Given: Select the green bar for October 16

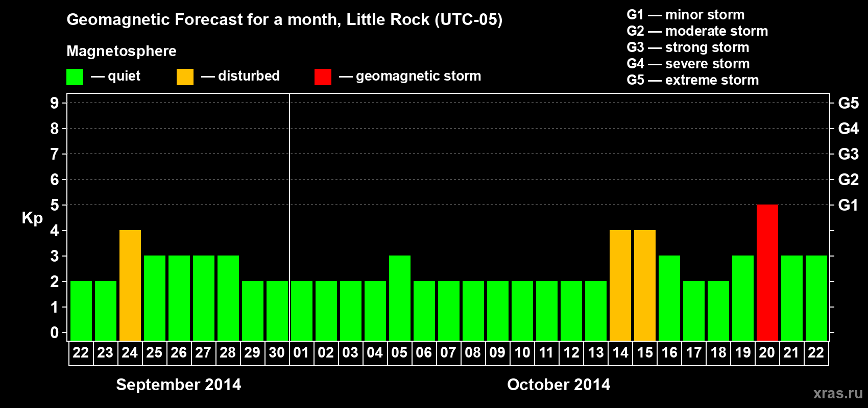Looking at the screenshot, I should [669, 298].
